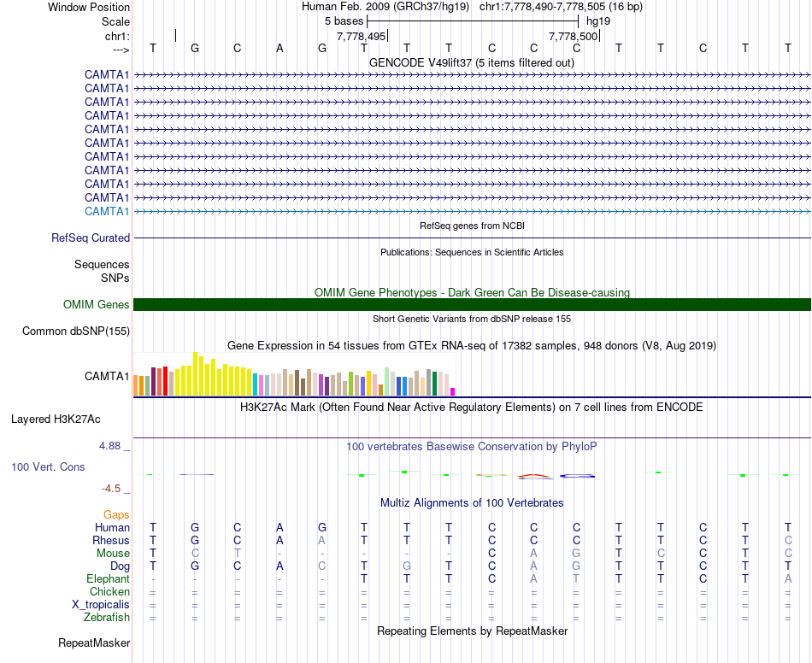
Task: Click the Rhesus species label
Action: coord(111,540)
